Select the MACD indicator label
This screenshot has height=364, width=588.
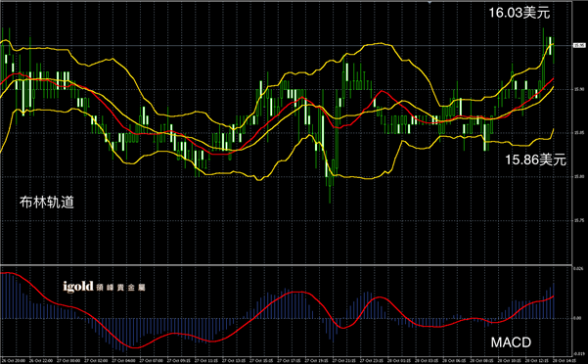[511, 342]
